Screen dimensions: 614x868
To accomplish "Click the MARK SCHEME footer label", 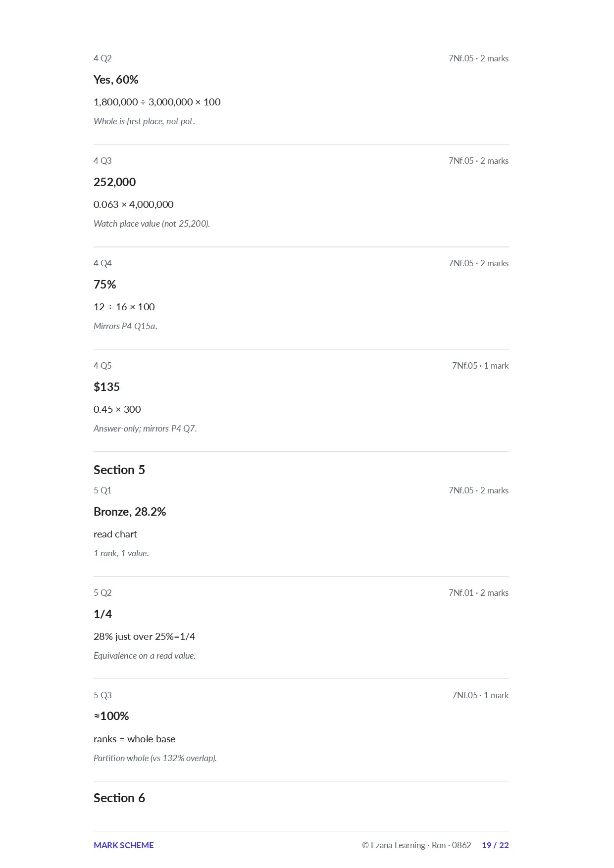I will coord(124,845).
